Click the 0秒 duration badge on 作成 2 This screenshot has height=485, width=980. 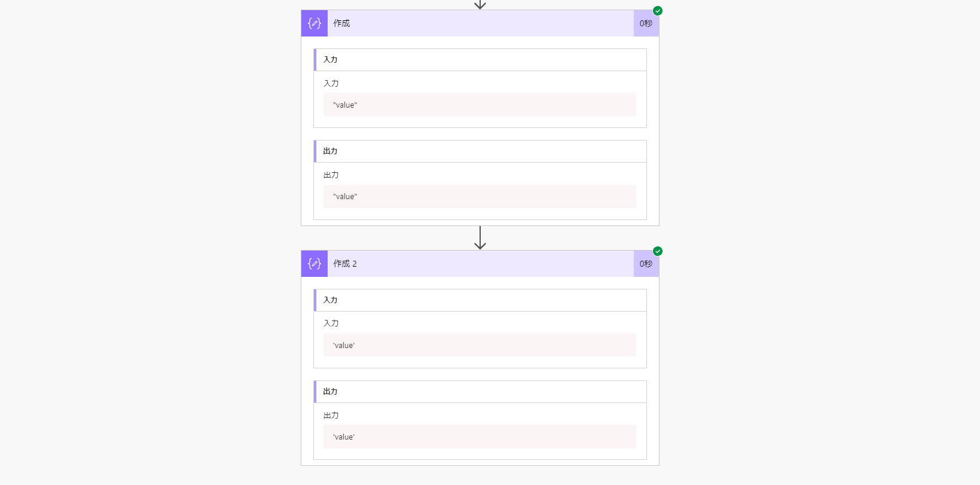[646, 263]
